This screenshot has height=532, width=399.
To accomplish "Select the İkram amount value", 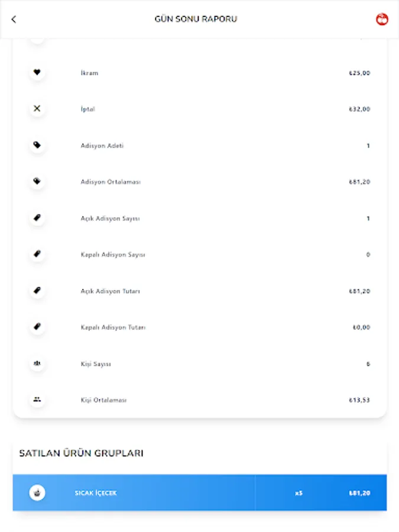I will pos(359,73).
